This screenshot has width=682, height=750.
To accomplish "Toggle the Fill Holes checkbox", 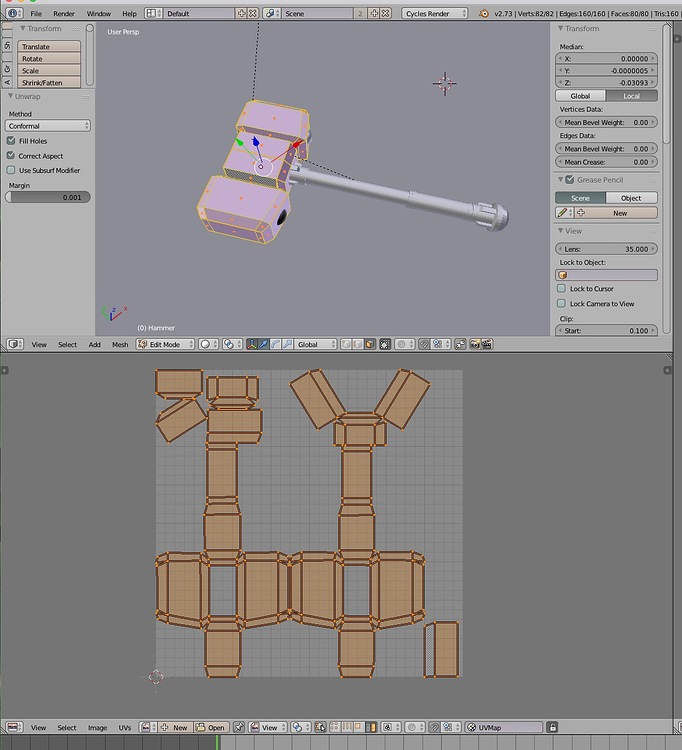I will tap(11, 141).
